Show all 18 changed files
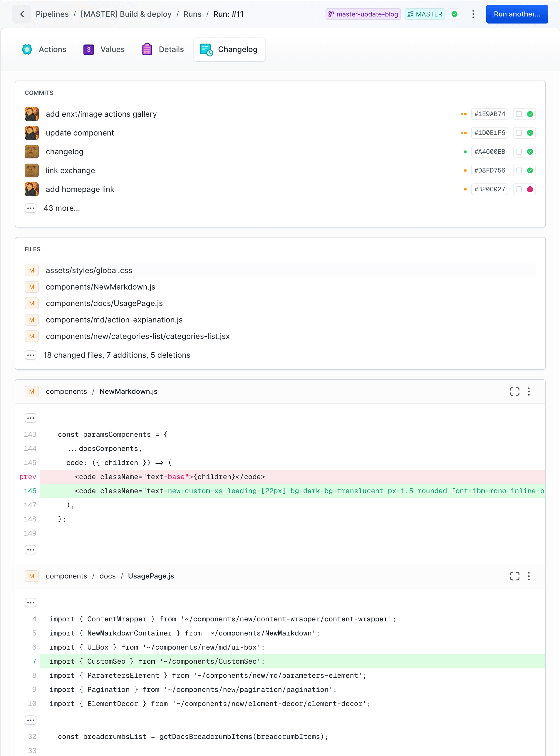The width and height of the screenshot is (560, 756). pos(31,355)
